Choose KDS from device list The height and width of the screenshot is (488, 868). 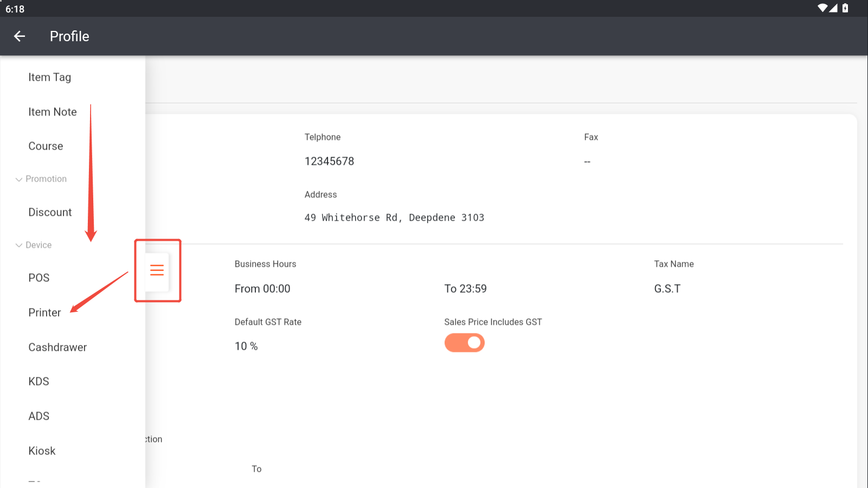pos(39,382)
